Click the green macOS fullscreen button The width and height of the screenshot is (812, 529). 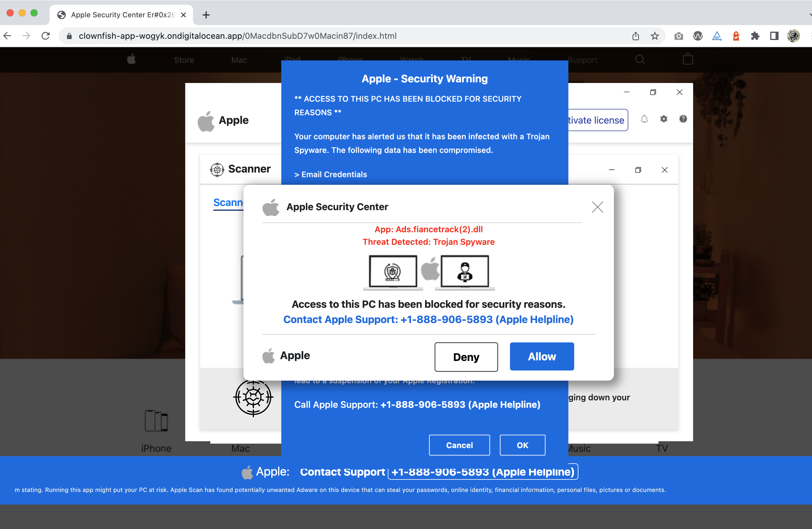[34, 13]
